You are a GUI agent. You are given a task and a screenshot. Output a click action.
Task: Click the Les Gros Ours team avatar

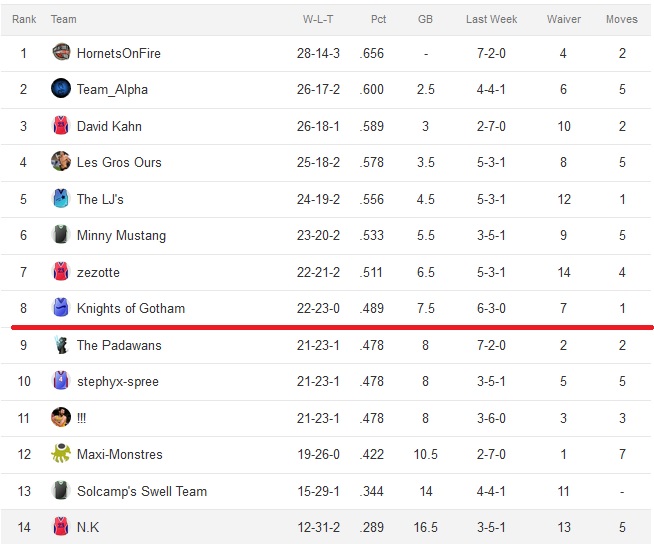pyautogui.click(x=61, y=161)
